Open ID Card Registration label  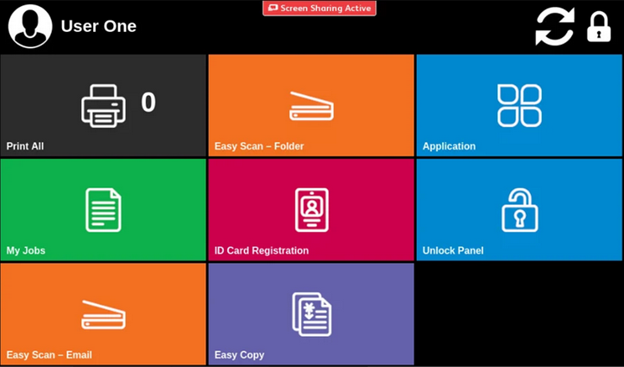261,250
